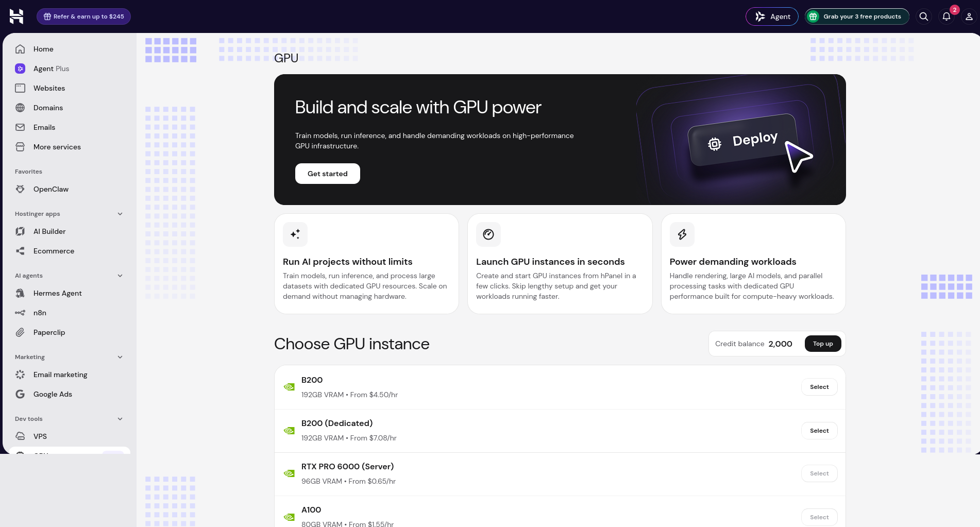980x527 pixels.
Task: Click Grab your 3 free products
Action: (857, 16)
